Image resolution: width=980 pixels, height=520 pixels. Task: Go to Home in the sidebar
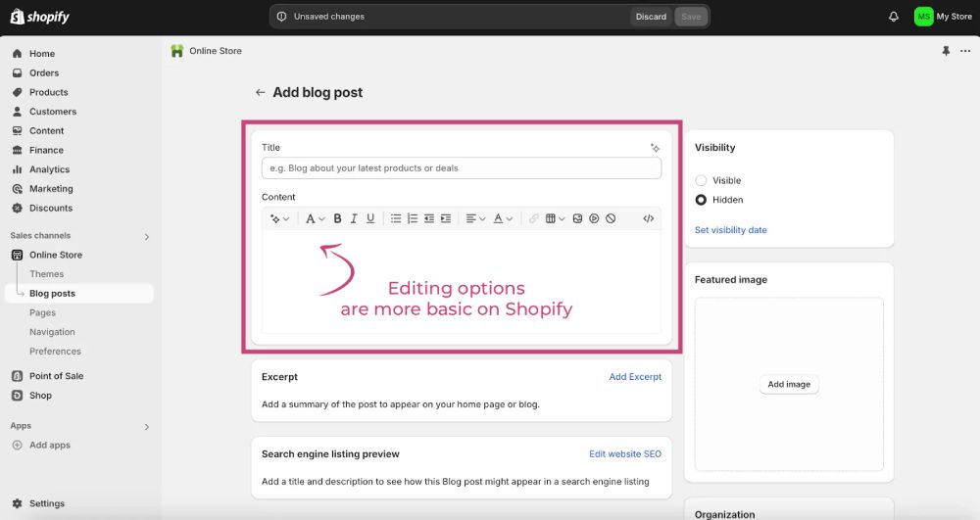point(42,54)
